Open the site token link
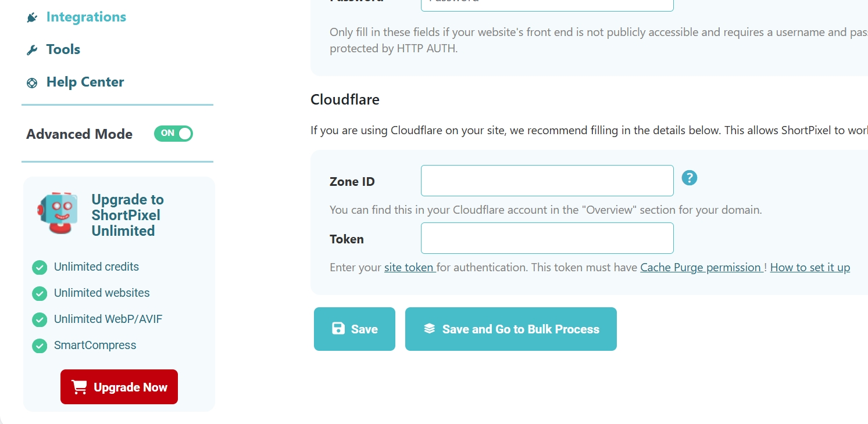 (409, 267)
